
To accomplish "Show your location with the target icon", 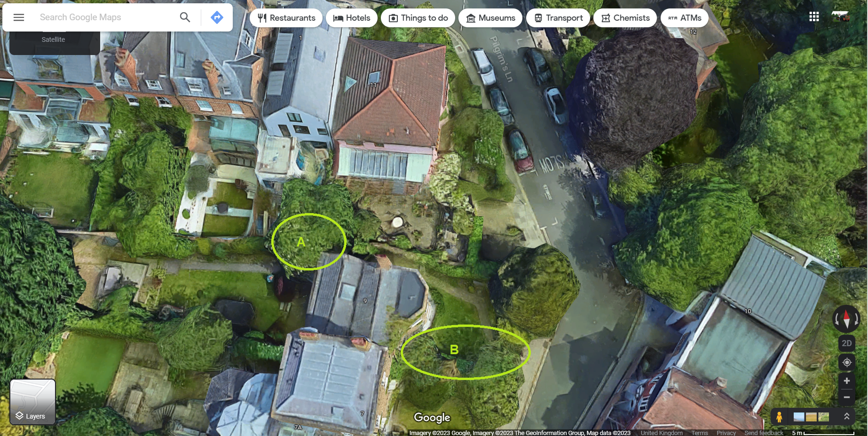I will pos(846,363).
